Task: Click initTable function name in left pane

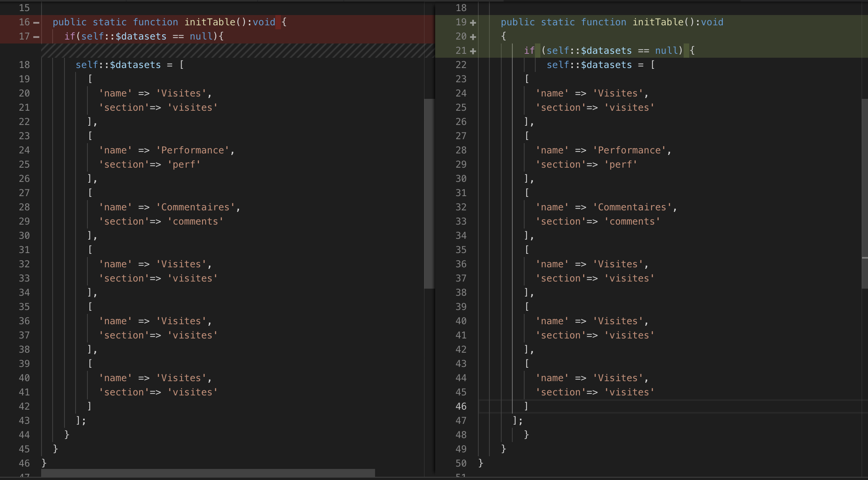Action: coord(210,22)
